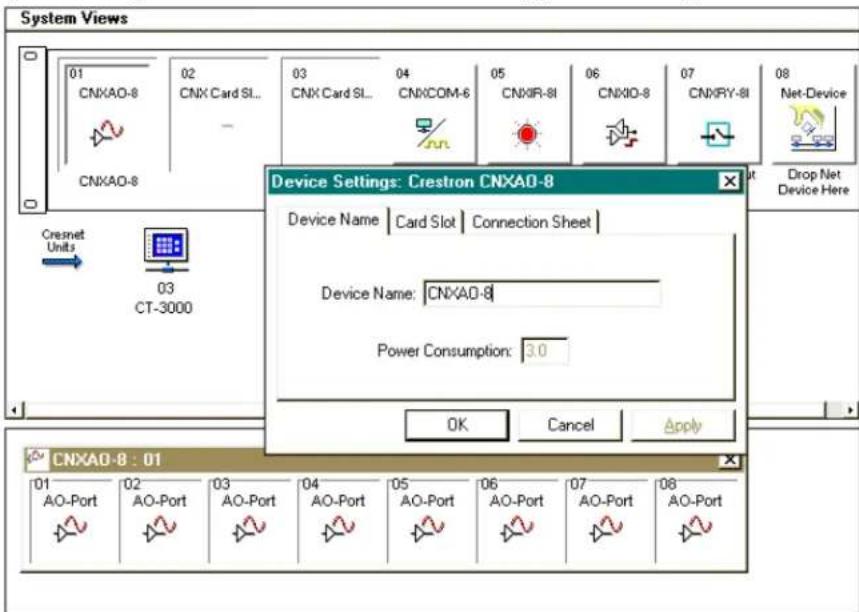Close the CNXAO-8 : 01 panel

(729, 460)
